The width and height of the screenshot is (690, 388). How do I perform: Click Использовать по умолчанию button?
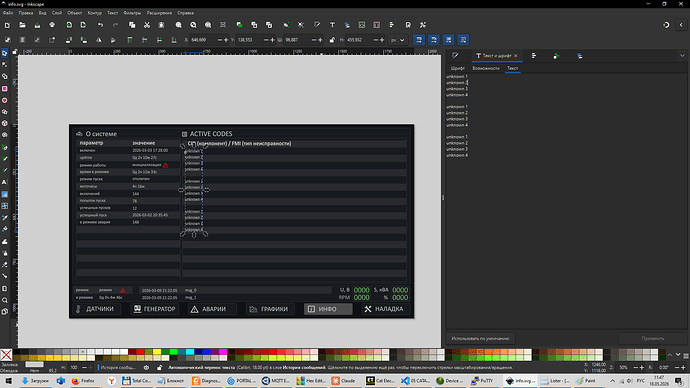click(480, 338)
